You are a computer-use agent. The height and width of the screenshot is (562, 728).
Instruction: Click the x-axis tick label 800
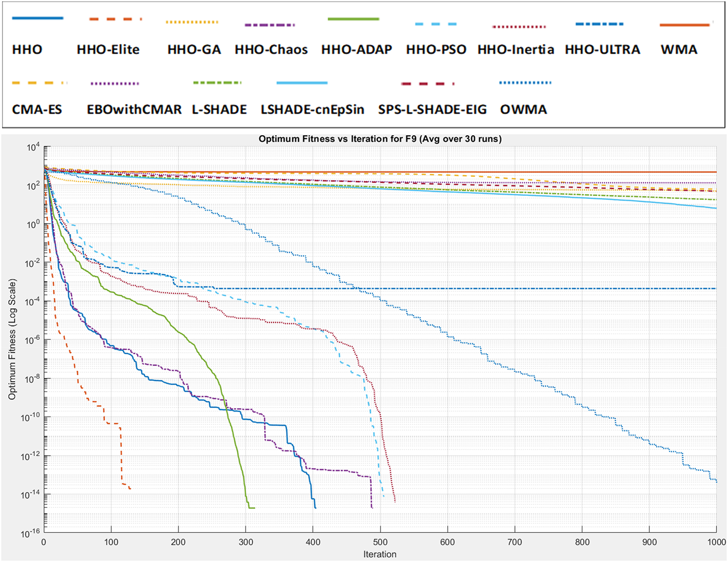coord(582,542)
